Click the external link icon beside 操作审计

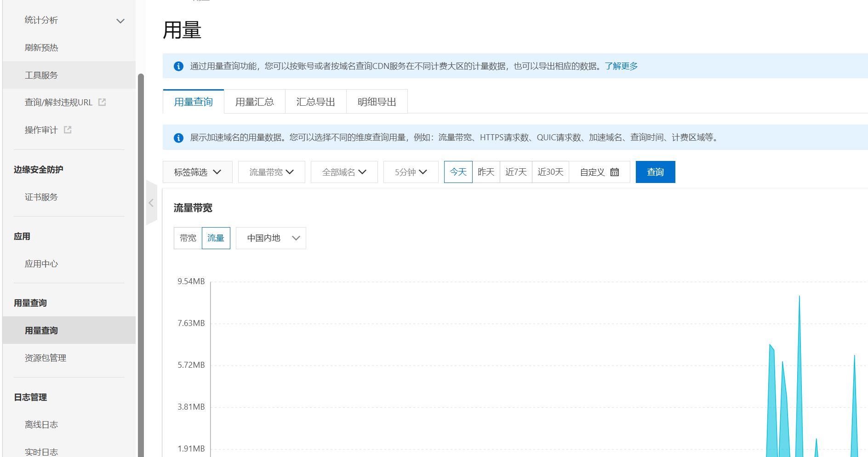[x=68, y=130]
